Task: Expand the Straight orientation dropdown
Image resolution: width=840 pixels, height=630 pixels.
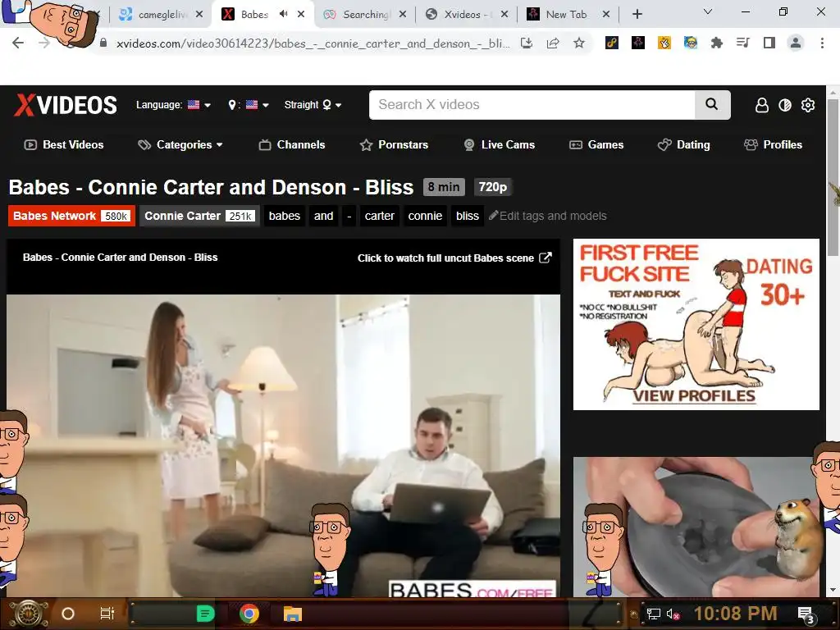Action: 313,105
